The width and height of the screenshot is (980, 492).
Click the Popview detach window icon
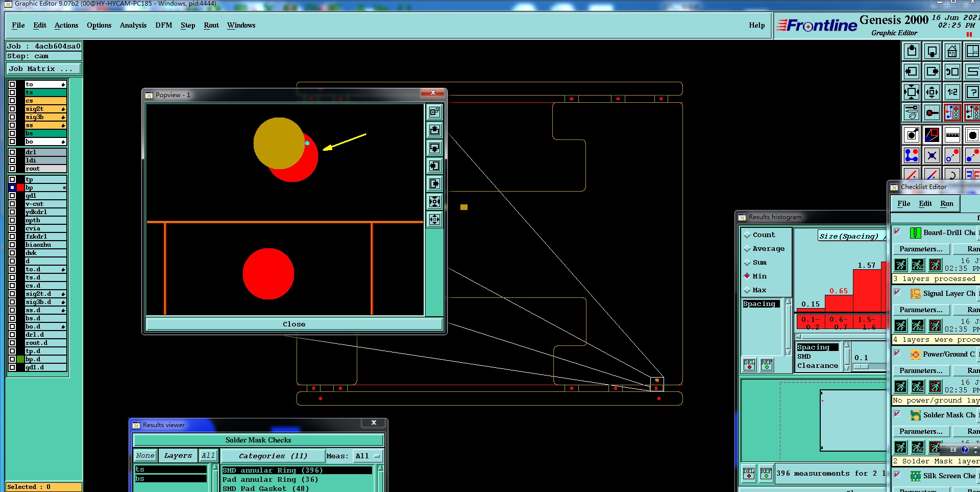click(x=434, y=112)
